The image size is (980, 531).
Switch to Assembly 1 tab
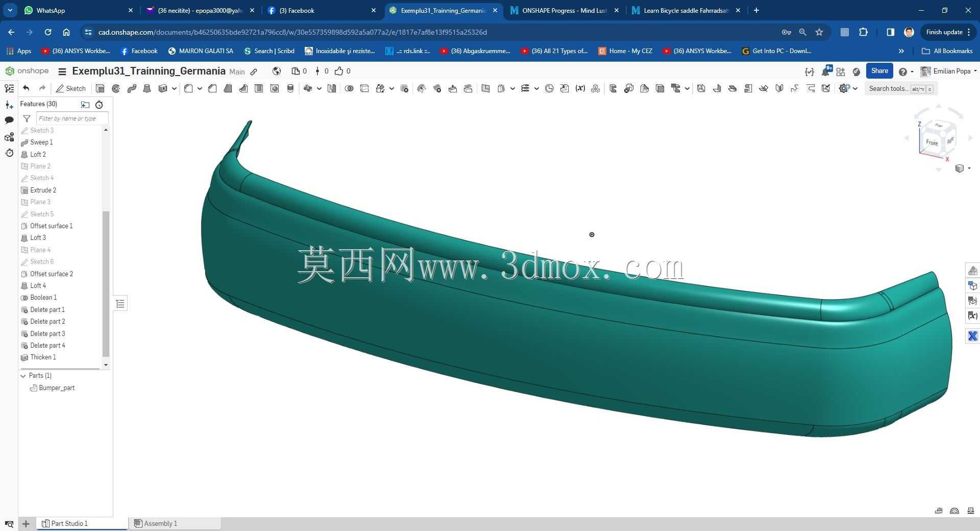(x=175, y=523)
